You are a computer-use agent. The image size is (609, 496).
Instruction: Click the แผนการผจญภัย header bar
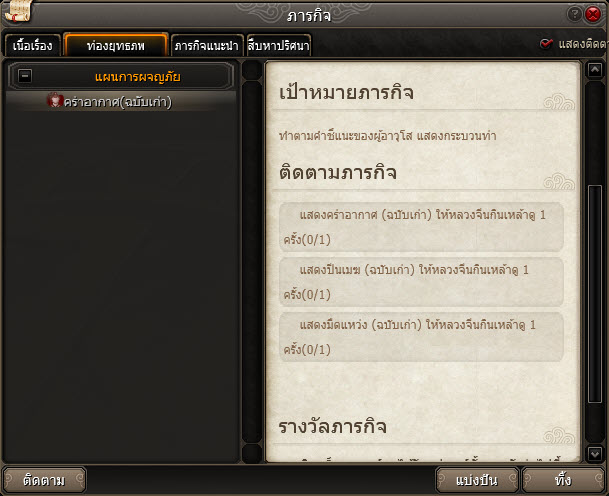[x=121, y=76]
